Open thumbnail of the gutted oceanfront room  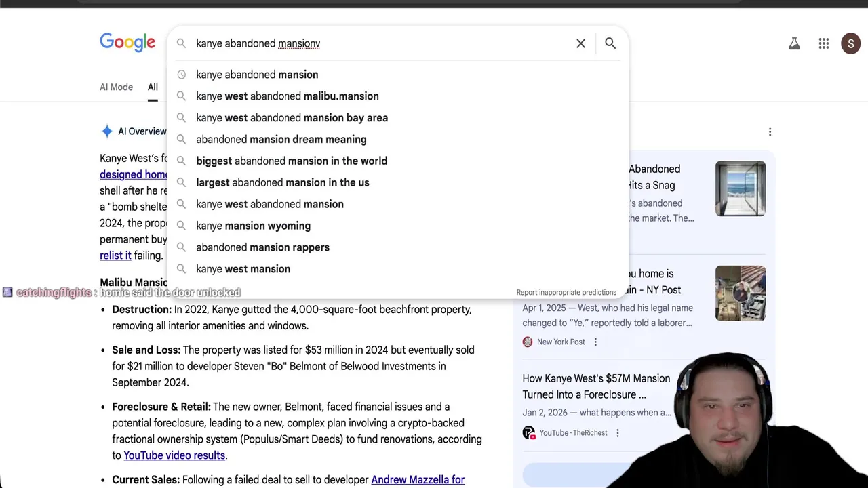(741, 188)
